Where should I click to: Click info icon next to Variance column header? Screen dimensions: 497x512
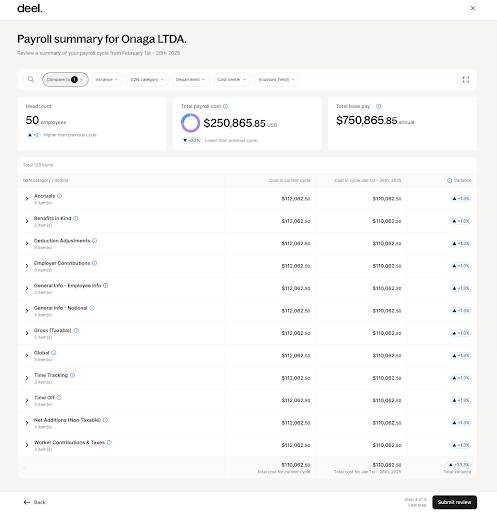coord(449,180)
